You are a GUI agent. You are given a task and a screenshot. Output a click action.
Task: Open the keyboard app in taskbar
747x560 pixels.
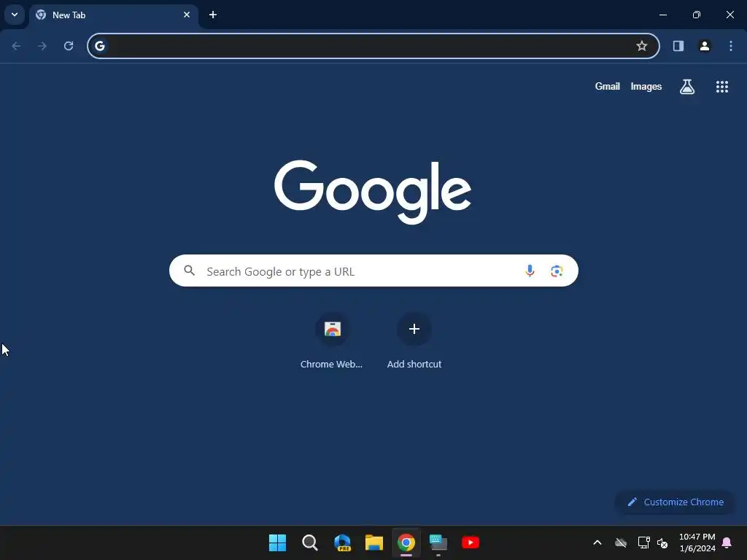tap(438, 542)
